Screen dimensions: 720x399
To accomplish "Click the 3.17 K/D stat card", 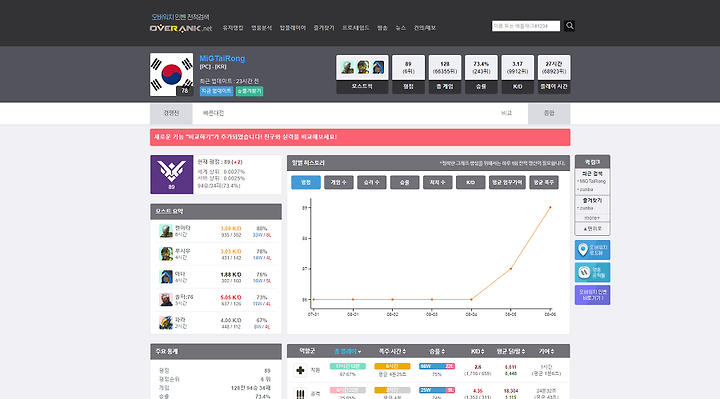I will [518, 74].
